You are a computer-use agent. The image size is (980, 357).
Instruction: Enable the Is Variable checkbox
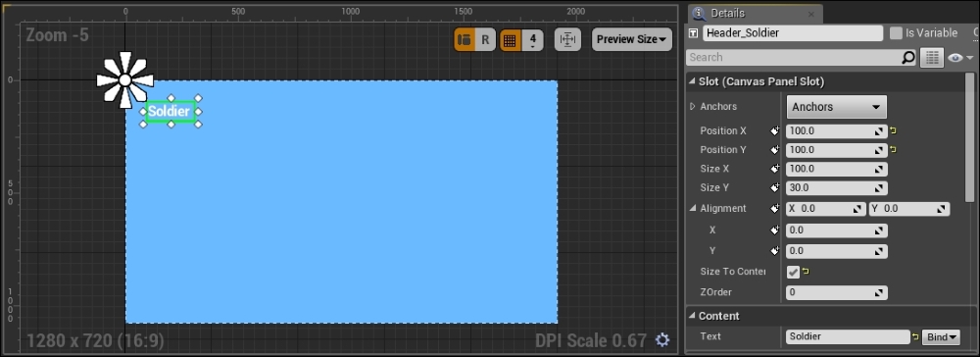pyautogui.click(x=896, y=33)
